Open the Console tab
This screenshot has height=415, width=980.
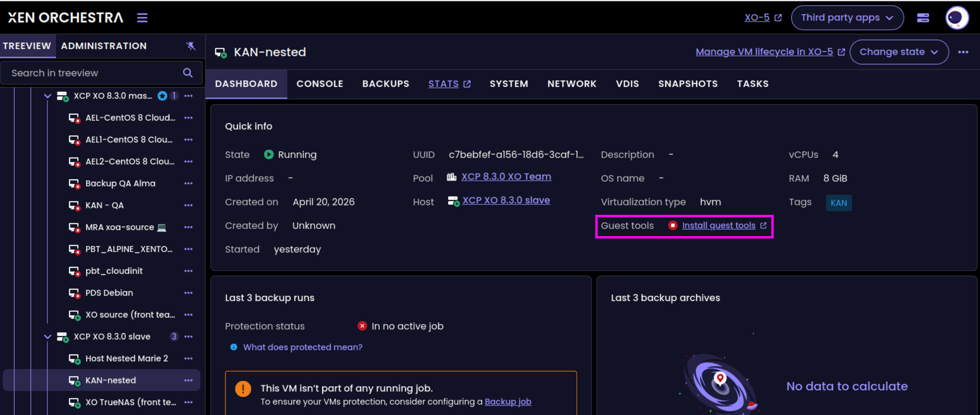(320, 84)
